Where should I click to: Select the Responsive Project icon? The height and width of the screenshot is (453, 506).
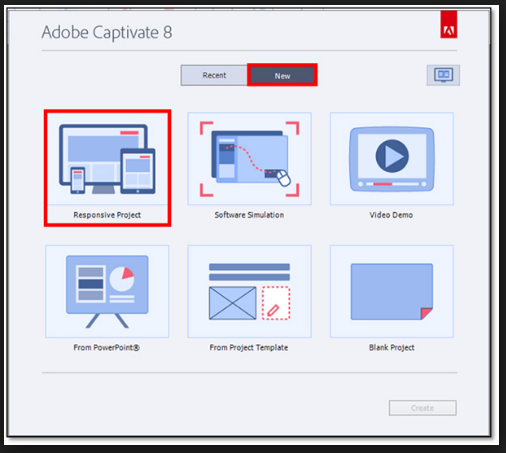click(x=107, y=159)
